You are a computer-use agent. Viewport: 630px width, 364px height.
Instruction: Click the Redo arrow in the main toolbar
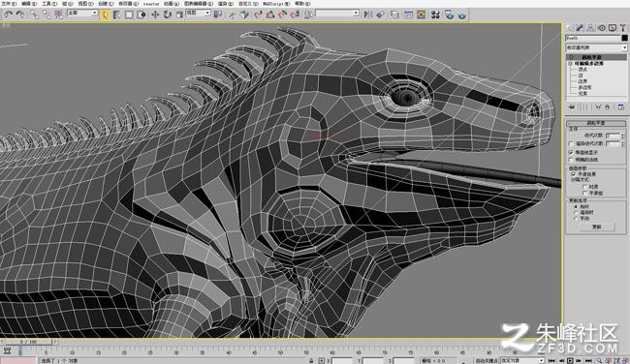click(x=19, y=15)
